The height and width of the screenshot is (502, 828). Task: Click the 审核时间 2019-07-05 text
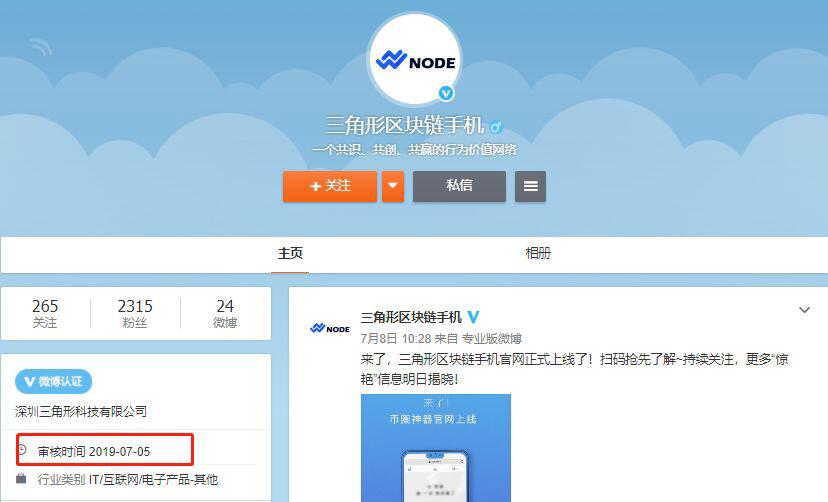click(94, 452)
